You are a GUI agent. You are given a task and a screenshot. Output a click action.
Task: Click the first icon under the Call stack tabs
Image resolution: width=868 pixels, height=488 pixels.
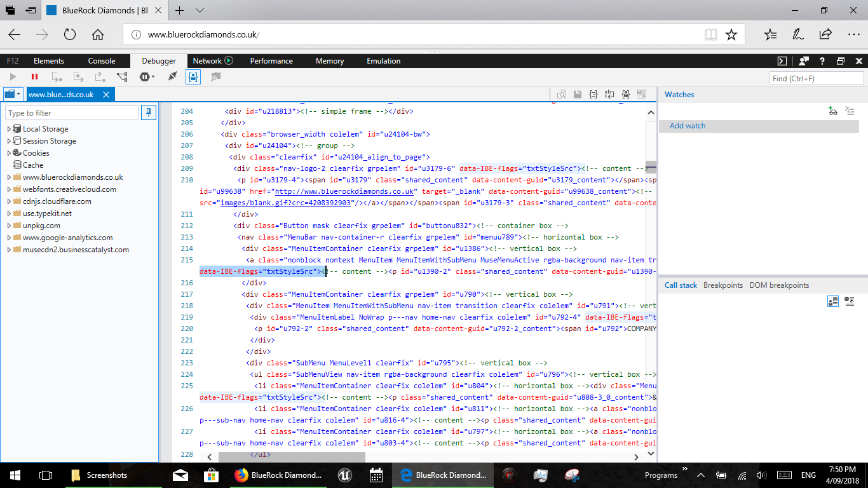pyautogui.click(x=833, y=301)
